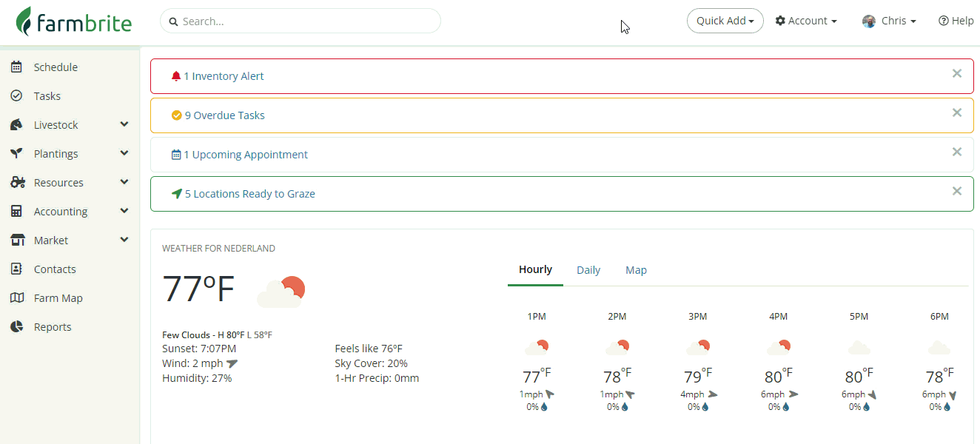Open the 5 Locations Ready to Graze link

point(249,194)
